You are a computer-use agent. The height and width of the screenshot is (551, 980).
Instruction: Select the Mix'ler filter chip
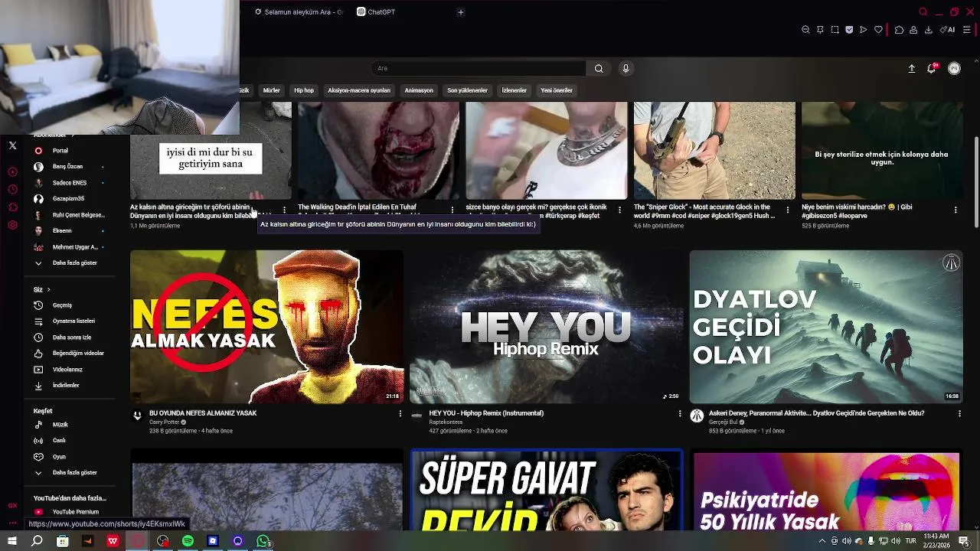tap(272, 90)
